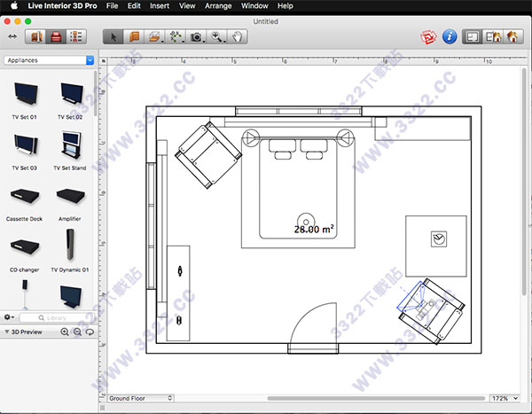Viewport: 532px width, 414px height.
Task: Select the left cabinet with two vases
Action: click(x=178, y=293)
